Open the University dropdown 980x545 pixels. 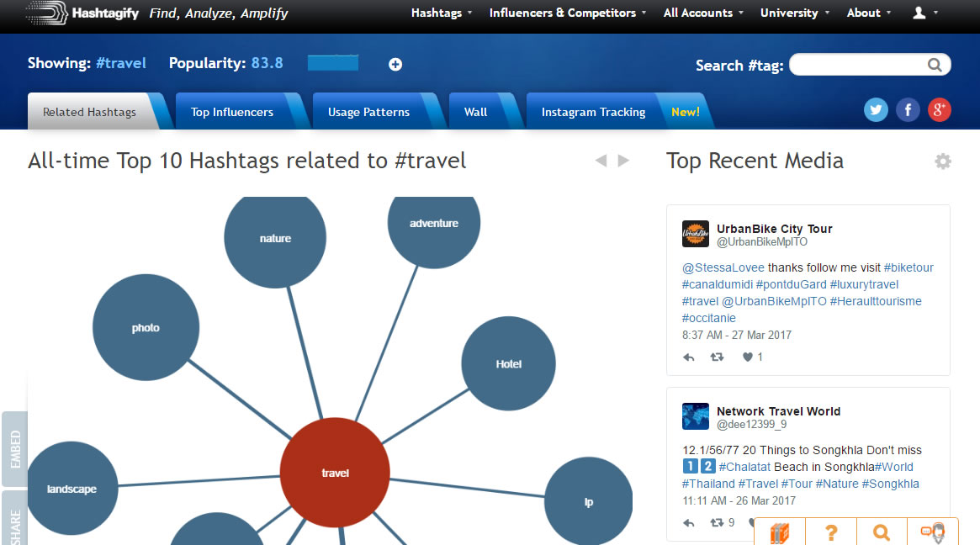790,13
